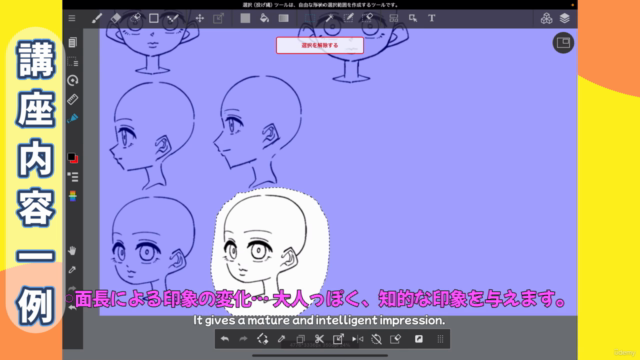640x360 pixels.
Task: Select the Dot/polyline tool
Action: click(x=173, y=18)
